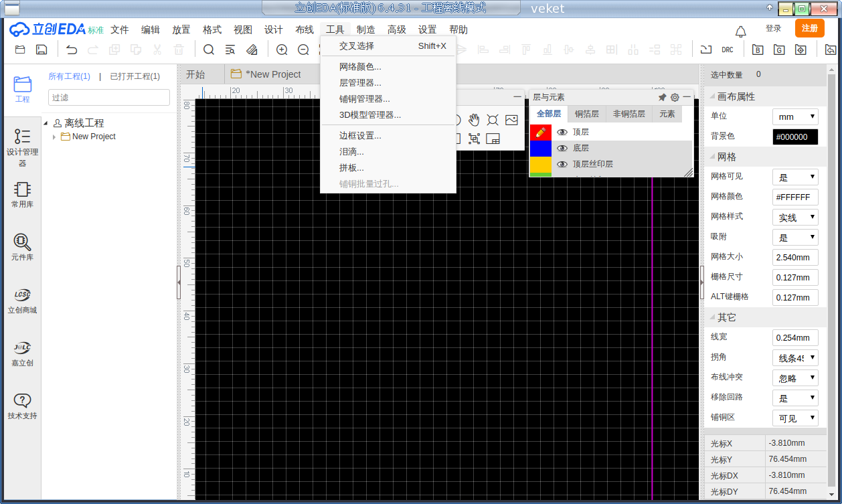Click the notification bell icon
Image resolution: width=842 pixels, height=504 pixels.
click(741, 31)
